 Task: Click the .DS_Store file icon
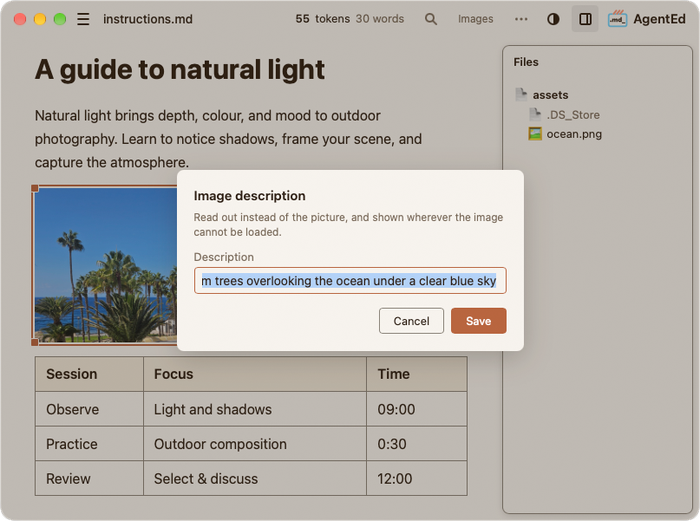pyautogui.click(x=535, y=114)
